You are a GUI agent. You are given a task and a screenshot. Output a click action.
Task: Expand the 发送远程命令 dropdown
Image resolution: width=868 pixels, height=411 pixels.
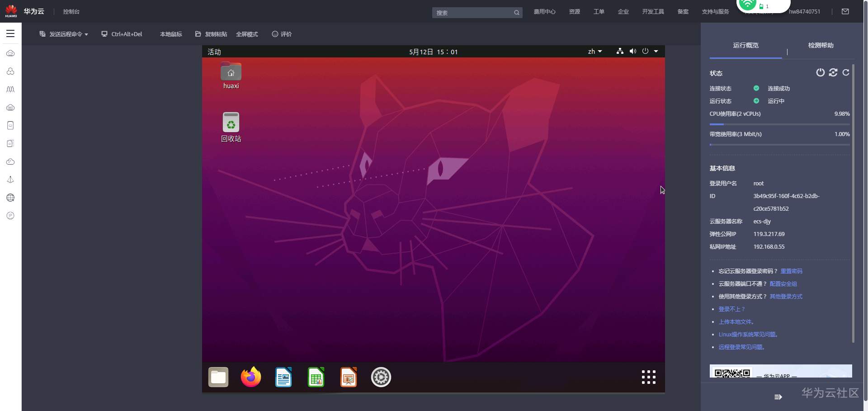tap(64, 34)
